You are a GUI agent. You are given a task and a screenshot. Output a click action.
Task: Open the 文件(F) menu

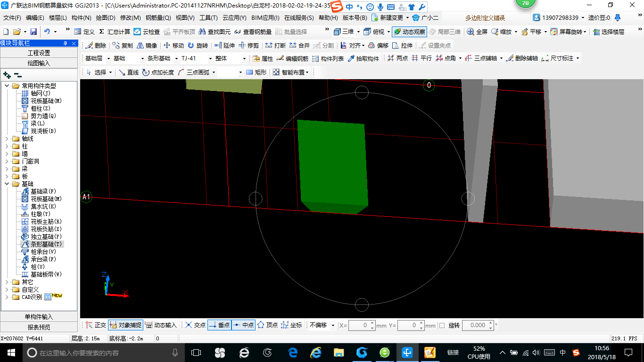click(x=12, y=18)
